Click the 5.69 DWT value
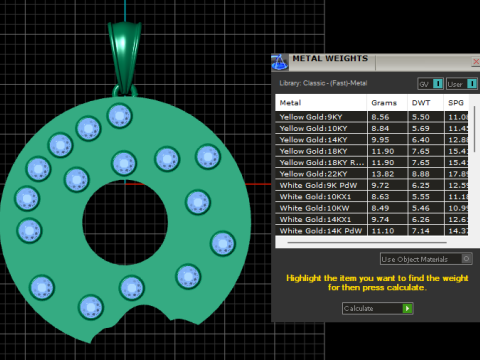The height and width of the screenshot is (360, 480). click(x=421, y=128)
